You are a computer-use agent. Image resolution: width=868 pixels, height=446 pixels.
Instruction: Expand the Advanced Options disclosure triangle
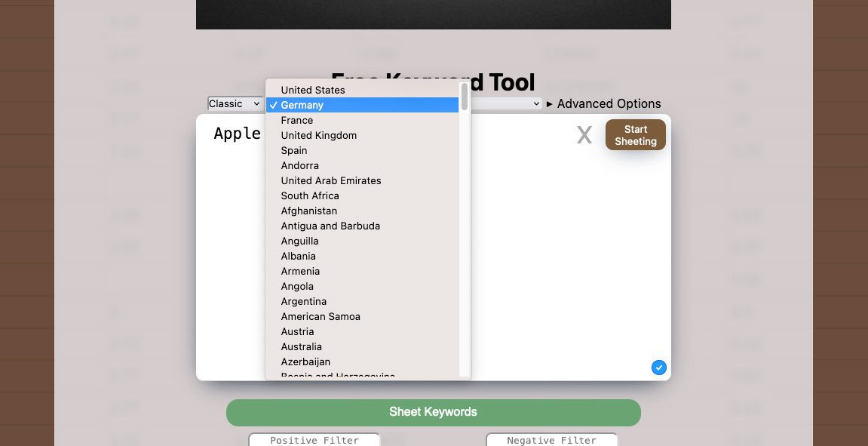[550, 104]
